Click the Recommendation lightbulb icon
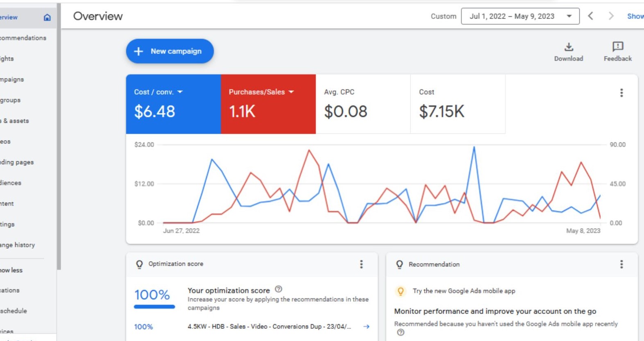 pos(400,264)
